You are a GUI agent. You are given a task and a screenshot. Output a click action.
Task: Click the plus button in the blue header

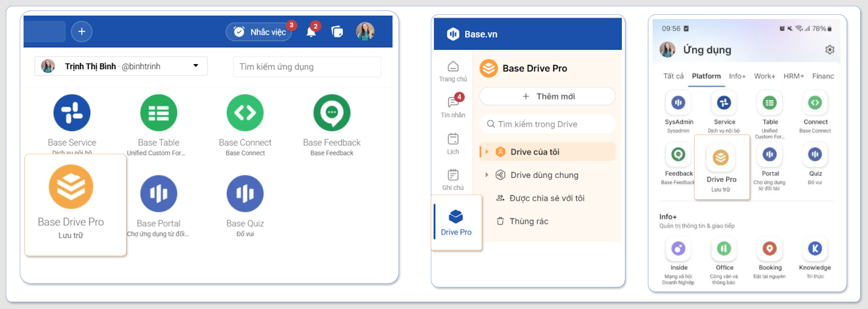(x=82, y=32)
